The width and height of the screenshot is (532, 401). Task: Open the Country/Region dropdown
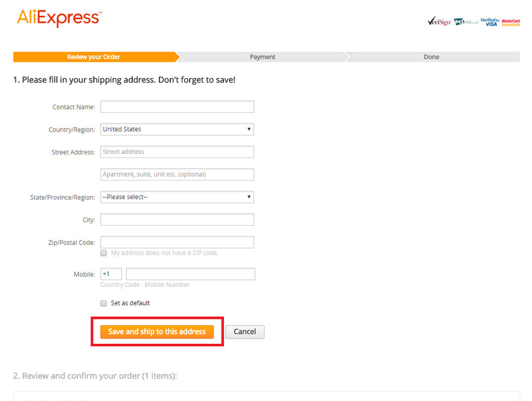(x=177, y=130)
